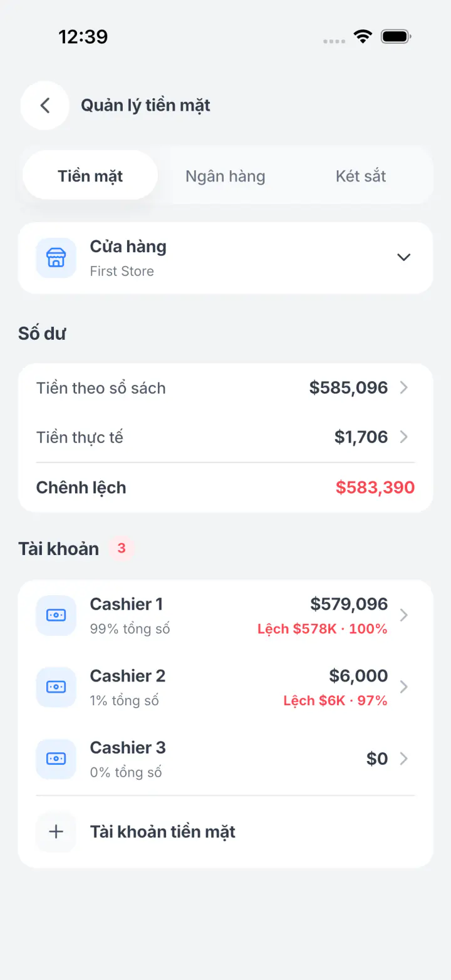Tap the battery status icon
Viewport: 451px width, 980px height.
tap(397, 36)
